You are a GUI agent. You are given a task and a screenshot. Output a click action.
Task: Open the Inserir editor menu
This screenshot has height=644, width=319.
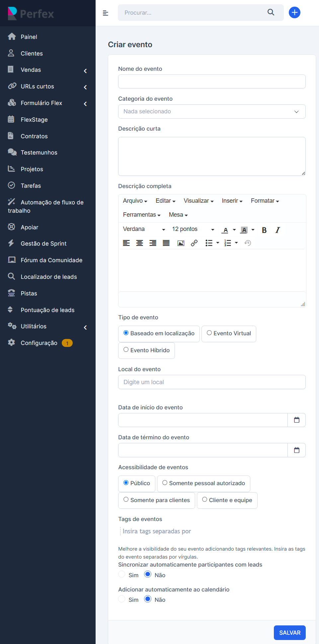click(x=232, y=201)
